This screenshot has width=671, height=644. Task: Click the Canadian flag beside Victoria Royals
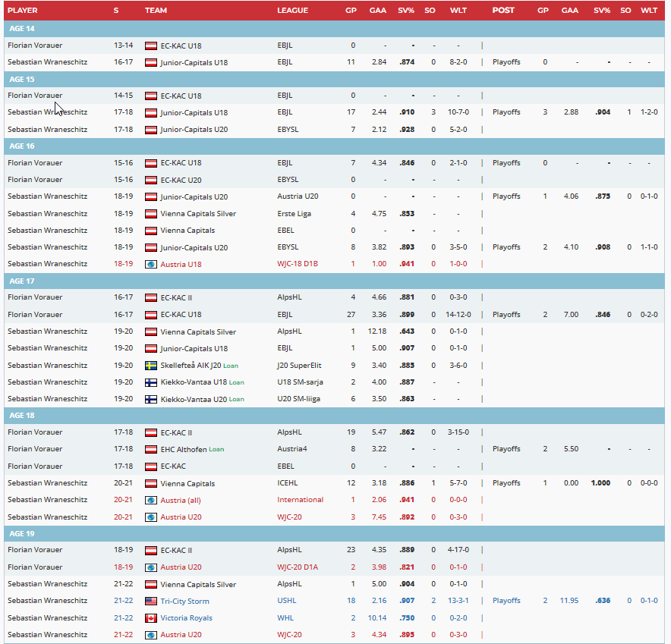[150, 618]
